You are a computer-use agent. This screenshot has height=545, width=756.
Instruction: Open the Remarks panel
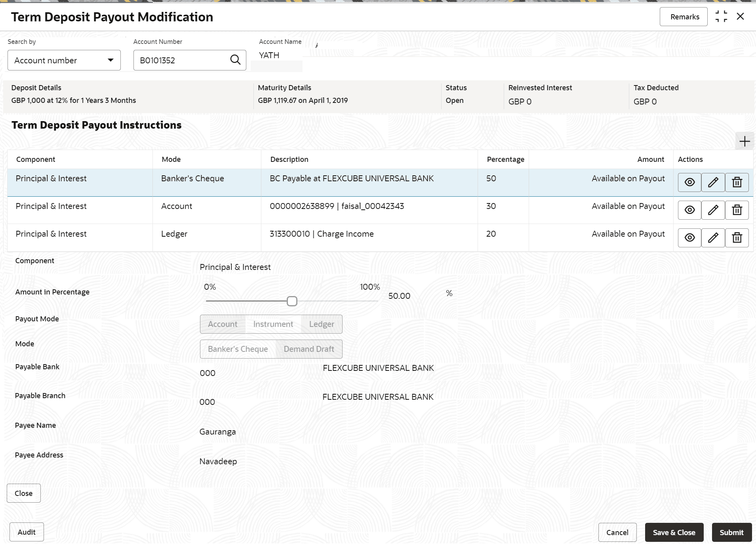click(684, 17)
